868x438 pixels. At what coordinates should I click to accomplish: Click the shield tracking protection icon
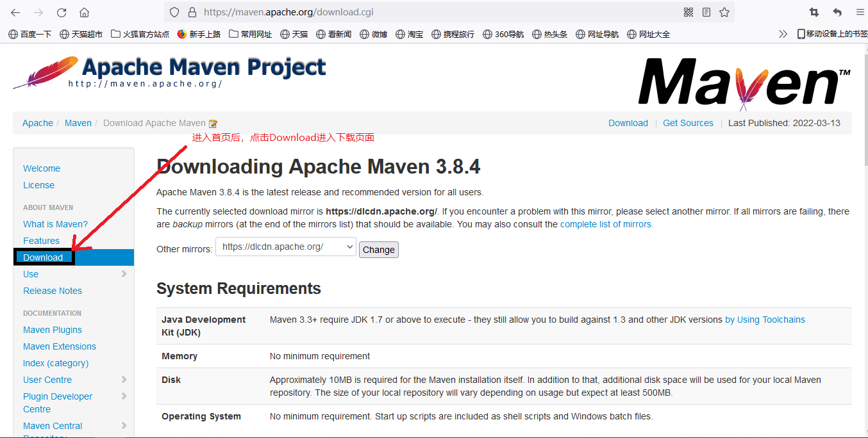pos(174,12)
